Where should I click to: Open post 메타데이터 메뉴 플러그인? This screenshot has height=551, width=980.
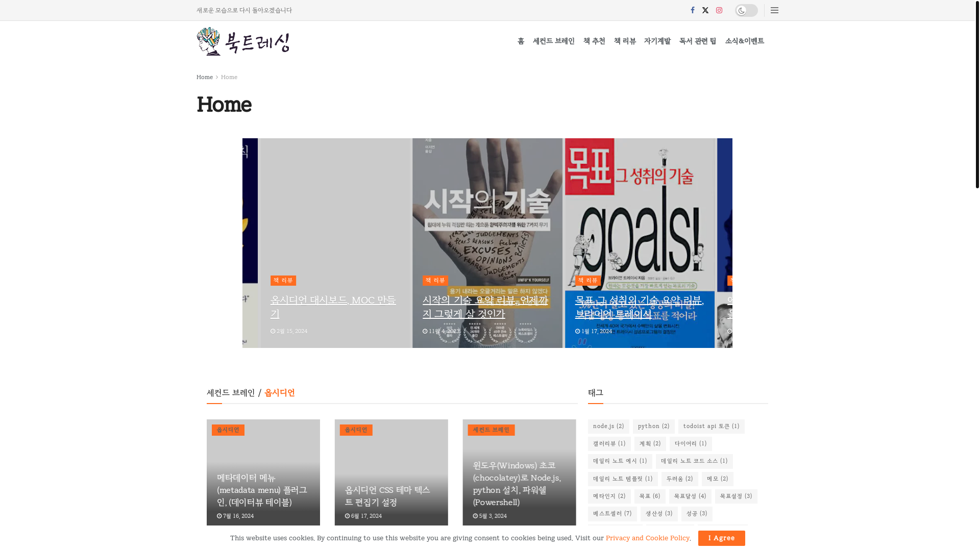point(262,490)
